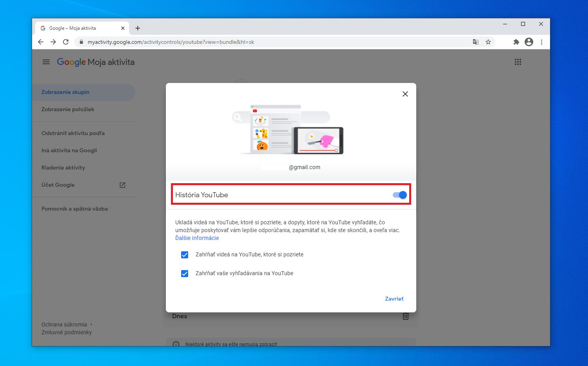
Task: Open the Google apps grid
Action: click(x=518, y=62)
